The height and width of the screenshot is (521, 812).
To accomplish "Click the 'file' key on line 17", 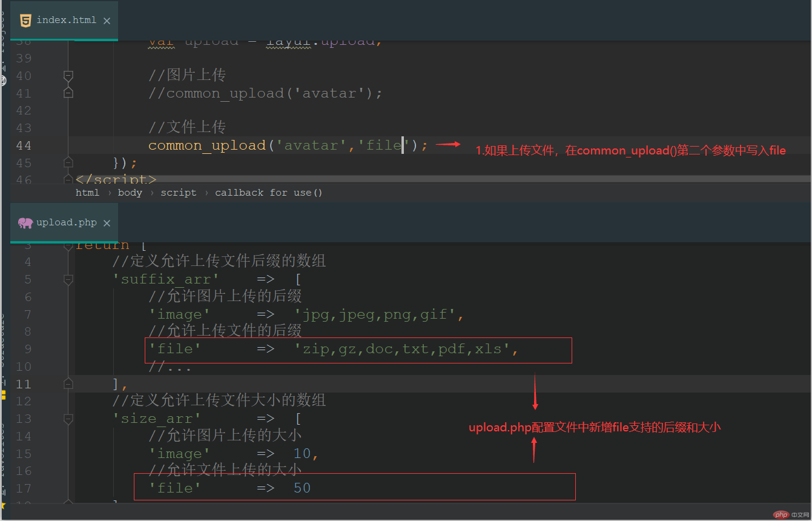I will pyautogui.click(x=175, y=488).
